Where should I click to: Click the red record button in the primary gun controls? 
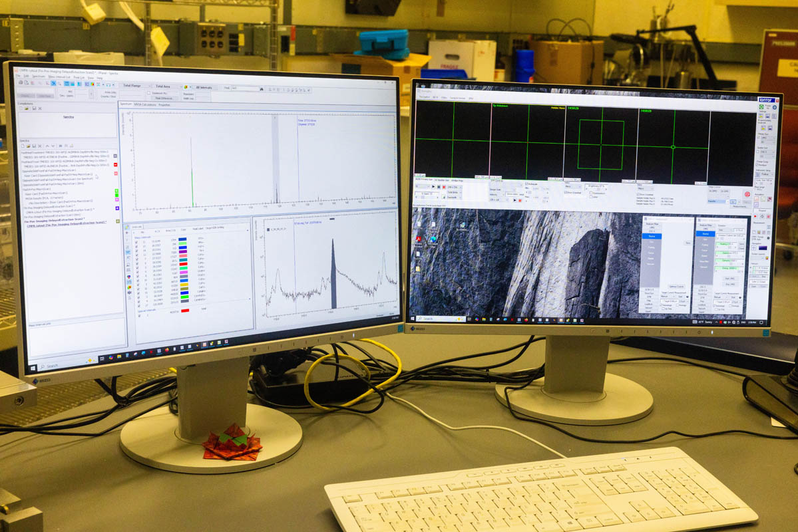444,187
